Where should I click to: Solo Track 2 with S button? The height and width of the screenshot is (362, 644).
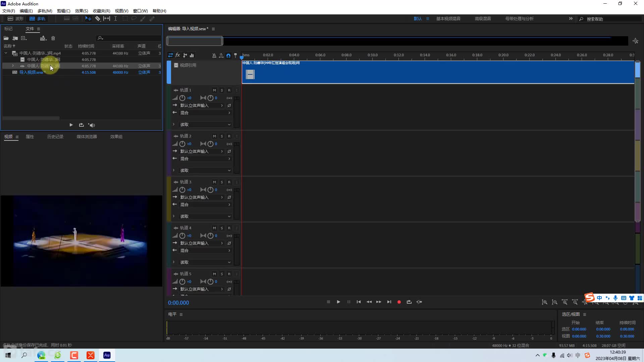point(222,136)
